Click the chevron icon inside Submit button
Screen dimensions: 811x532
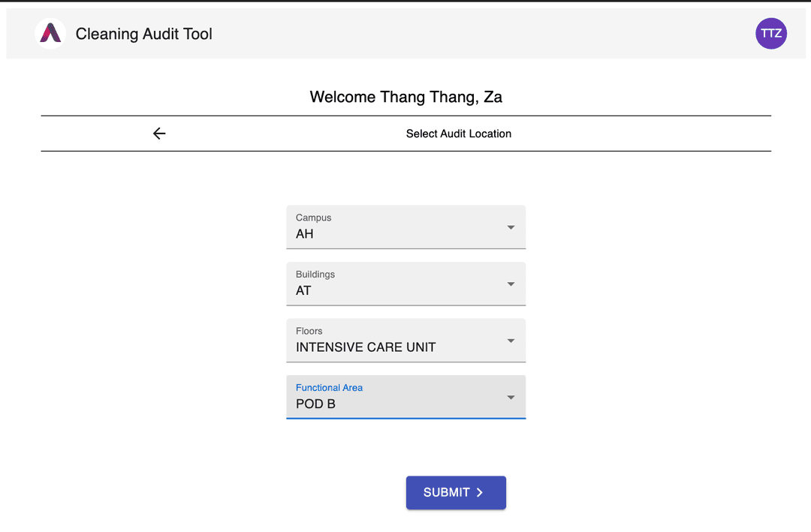coord(480,492)
